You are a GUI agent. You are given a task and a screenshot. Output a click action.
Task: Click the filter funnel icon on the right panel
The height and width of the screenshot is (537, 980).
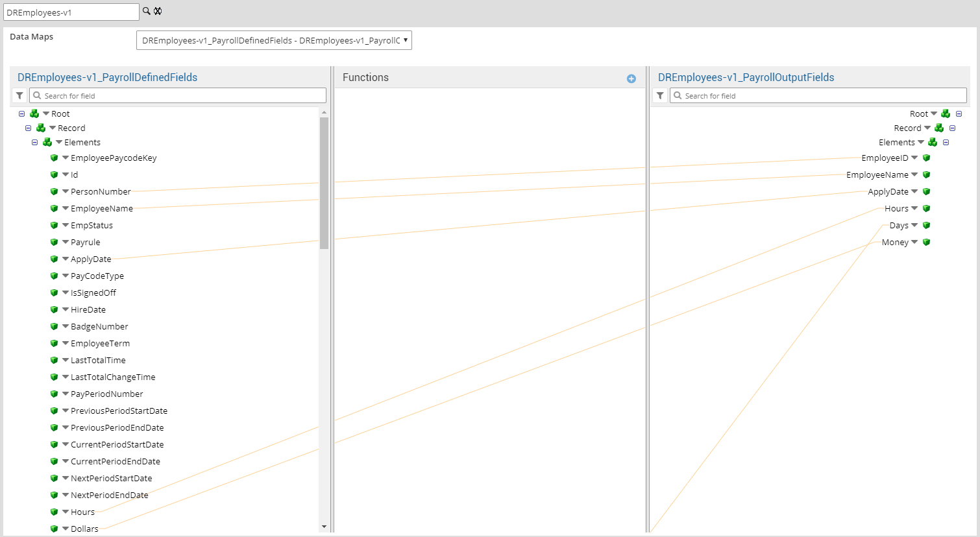[659, 95]
